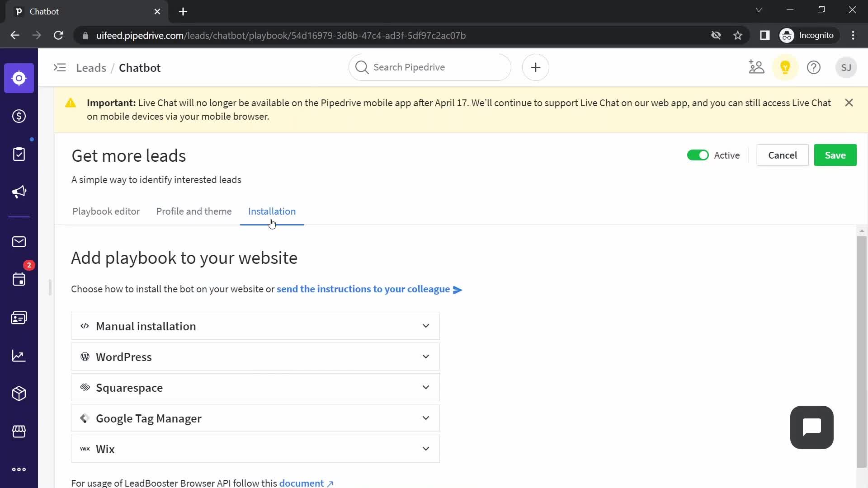
Task: Click the Leads navigation icon
Action: [19, 78]
